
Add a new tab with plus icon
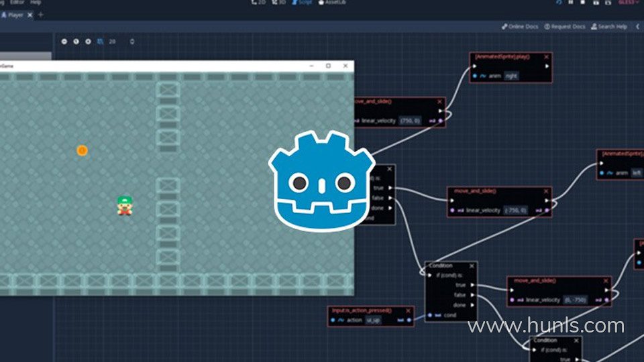41,15
